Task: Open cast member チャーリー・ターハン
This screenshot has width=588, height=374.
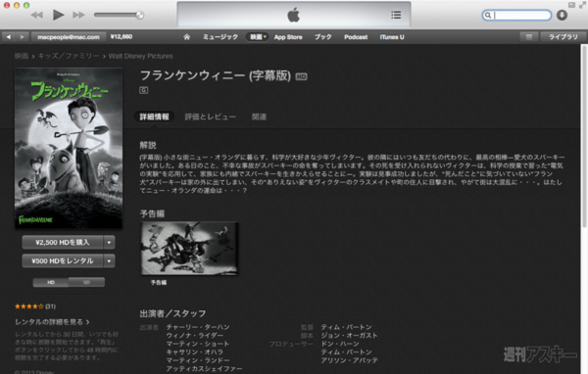Action: [198, 327]
